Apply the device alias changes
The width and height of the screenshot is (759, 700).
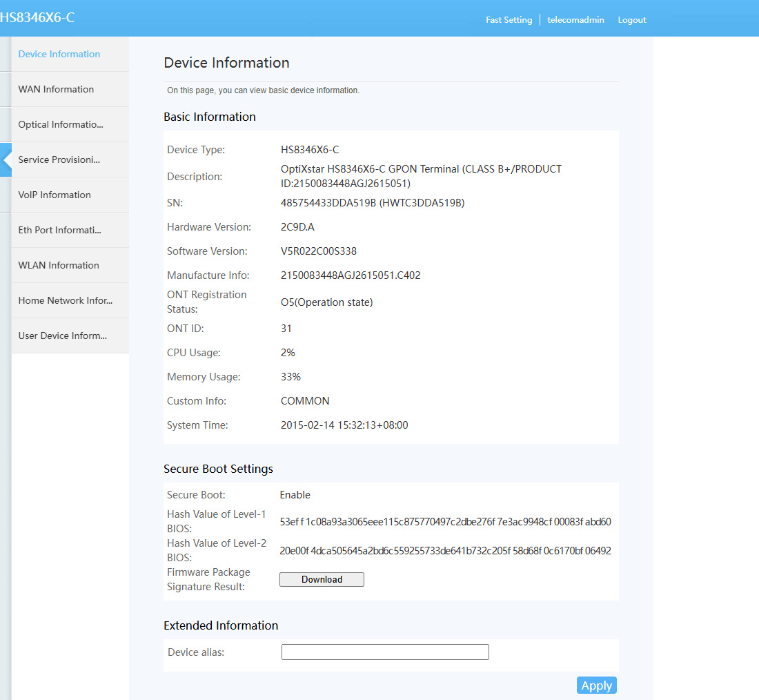pyautogui.click(x=596, y=686)
